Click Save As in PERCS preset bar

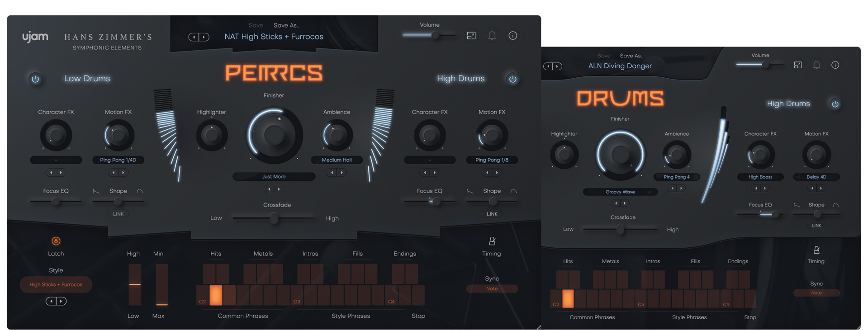click(x=286, y=26)
